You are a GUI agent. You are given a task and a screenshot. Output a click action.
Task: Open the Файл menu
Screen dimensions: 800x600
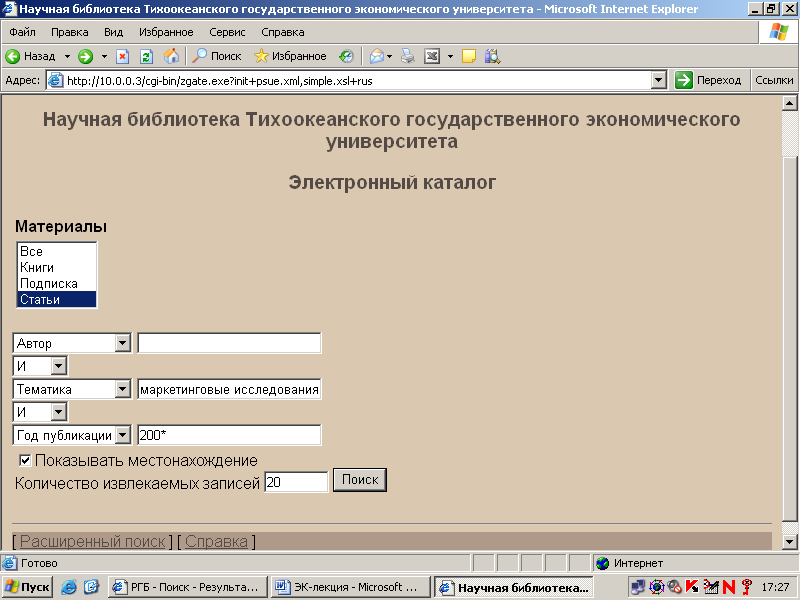tap(22, 32)
